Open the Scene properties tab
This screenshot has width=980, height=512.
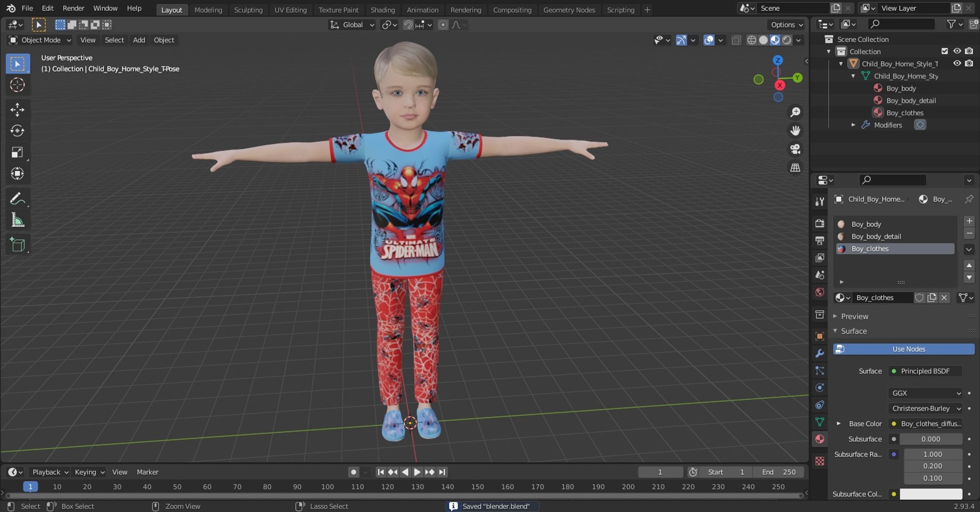[x=820, y=275]
